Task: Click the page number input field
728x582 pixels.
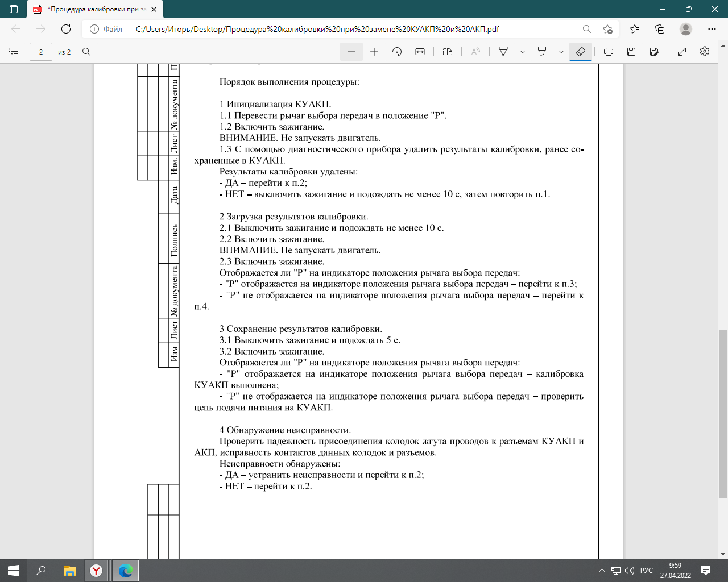Action: (41, 52)
